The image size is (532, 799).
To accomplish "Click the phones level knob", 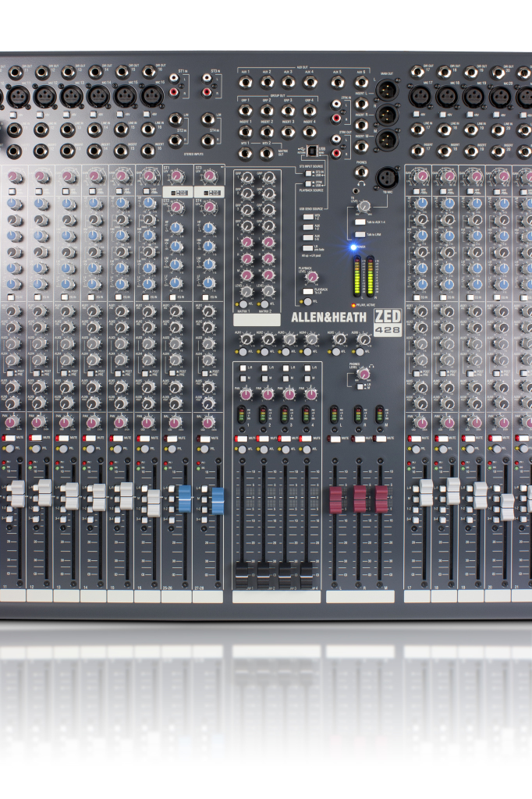I will (x=364, y=374).
